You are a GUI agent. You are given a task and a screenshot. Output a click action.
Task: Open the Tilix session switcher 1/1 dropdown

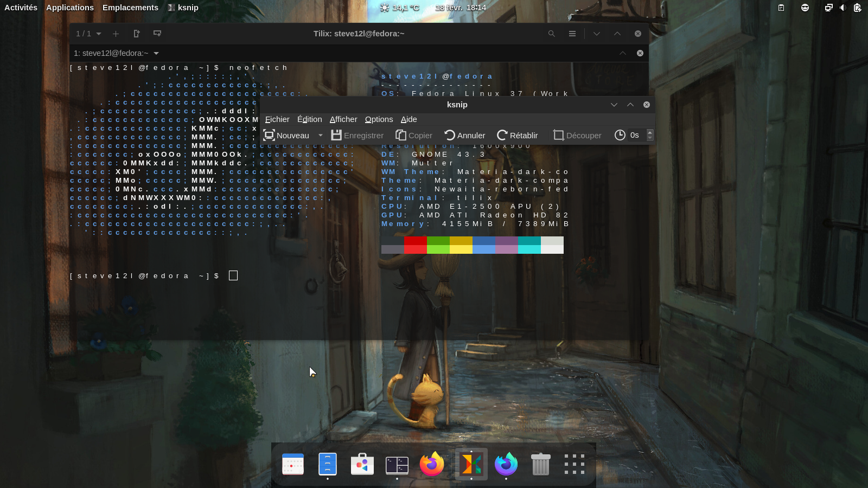click(88, 34)
